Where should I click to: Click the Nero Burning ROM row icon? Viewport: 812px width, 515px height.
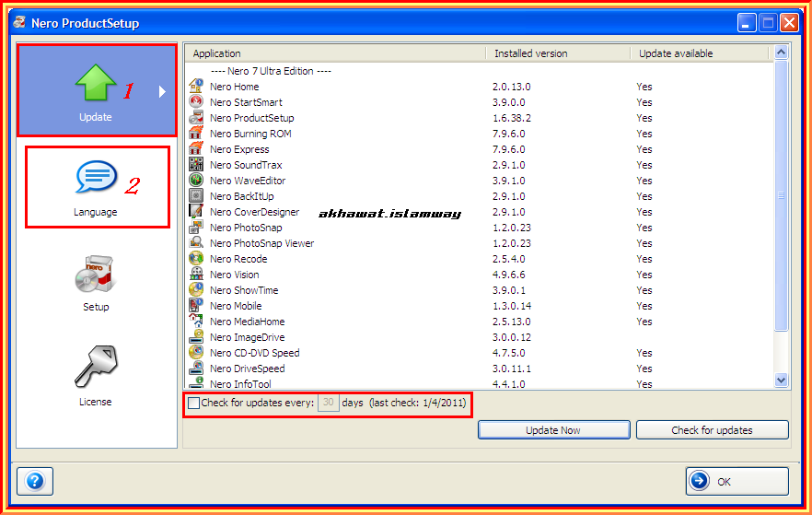tap(196, 133)
